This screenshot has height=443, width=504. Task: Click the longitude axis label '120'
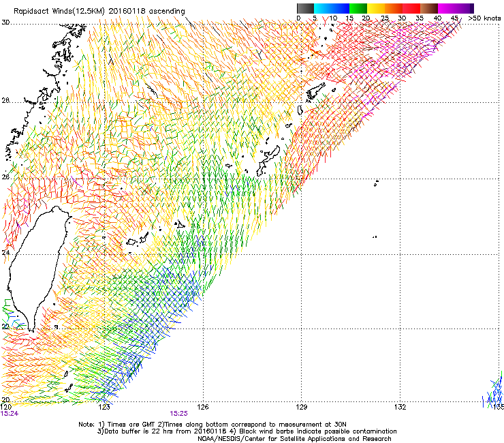click(x=6, y=407)
